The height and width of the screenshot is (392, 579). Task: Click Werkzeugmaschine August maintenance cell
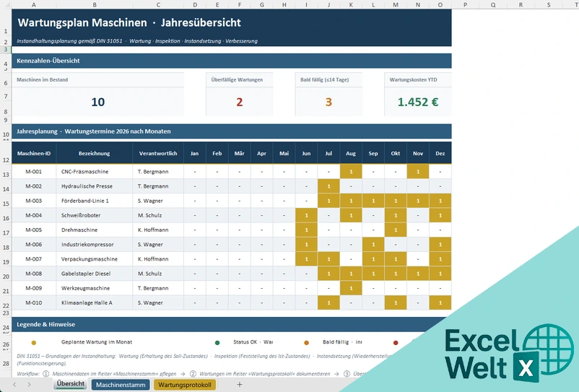click(x=351, y=288)
